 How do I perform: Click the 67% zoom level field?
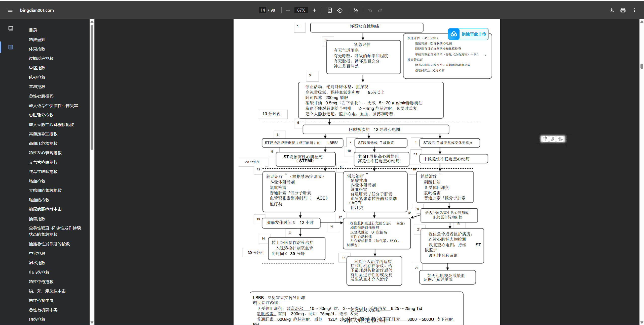point(301,10)
